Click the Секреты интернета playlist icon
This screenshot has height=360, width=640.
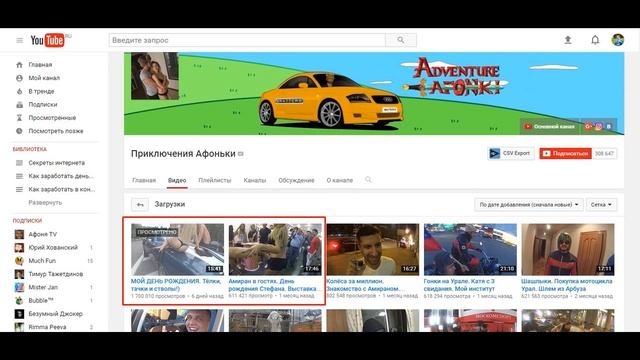(19, 163)
